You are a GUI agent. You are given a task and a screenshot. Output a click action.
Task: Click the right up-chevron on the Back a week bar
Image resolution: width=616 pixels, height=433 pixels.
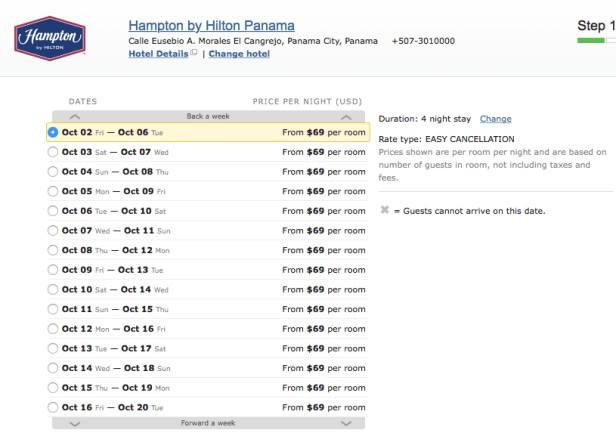346,116
